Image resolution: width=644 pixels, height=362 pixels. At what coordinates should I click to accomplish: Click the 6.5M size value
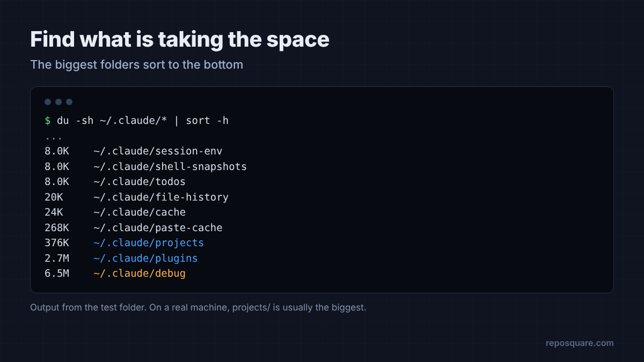[x=57, y=274]
